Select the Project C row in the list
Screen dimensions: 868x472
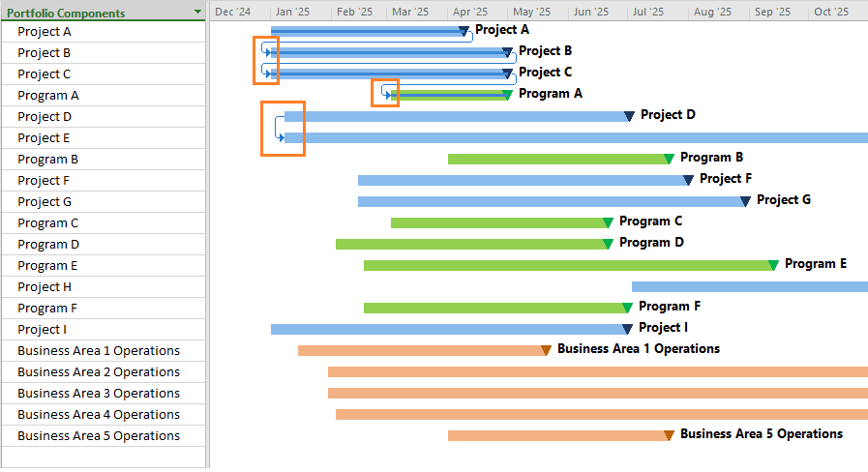click(x=104, y=74)
